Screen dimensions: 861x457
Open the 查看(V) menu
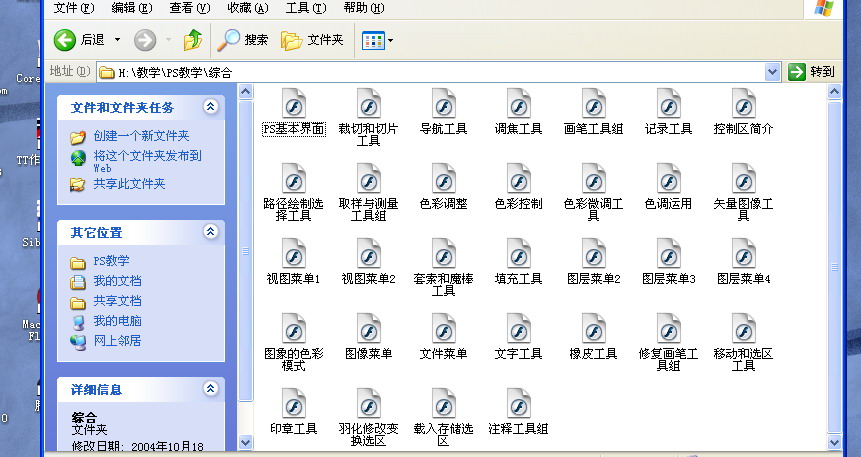(190, 8)
